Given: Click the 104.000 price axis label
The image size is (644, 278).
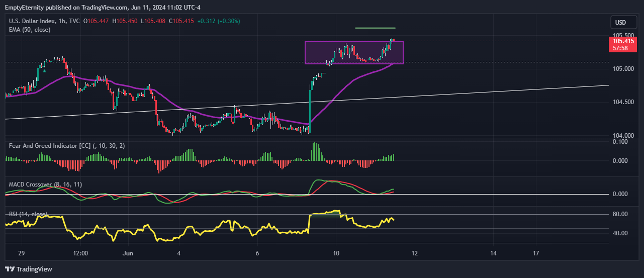Looking at the screenshot, I should pos(622,136).
